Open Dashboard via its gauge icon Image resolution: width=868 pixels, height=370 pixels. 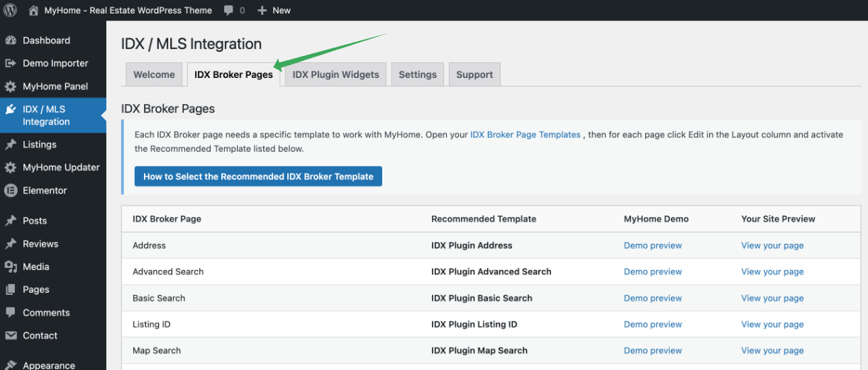(x=11, y=40)
